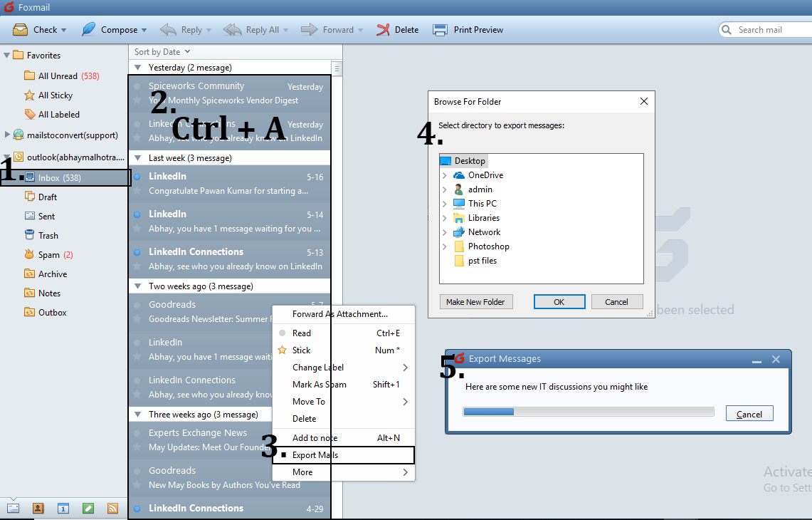Click the Trash bin folder icon
Viewport: 812px width, 520px height.
click(29, 235)
